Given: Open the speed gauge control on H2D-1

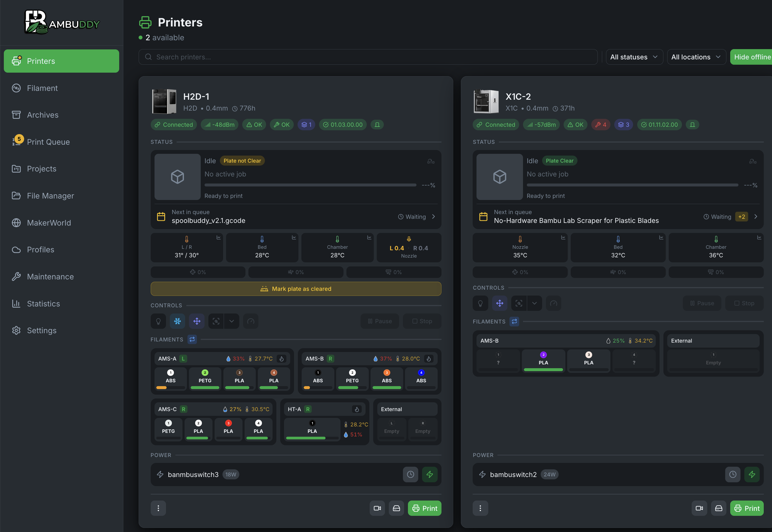Looking at the screenshot, I should click(250, 321).
